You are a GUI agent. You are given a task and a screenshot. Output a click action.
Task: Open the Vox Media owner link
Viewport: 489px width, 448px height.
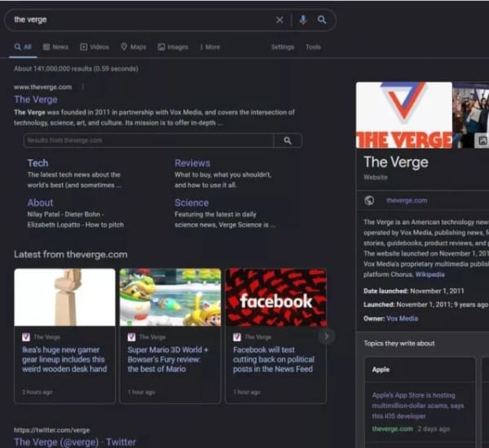tap(402, 318)
